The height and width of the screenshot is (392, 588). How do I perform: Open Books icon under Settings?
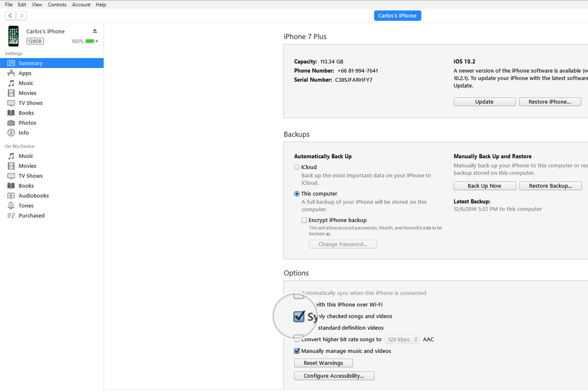tap(11, 113)
